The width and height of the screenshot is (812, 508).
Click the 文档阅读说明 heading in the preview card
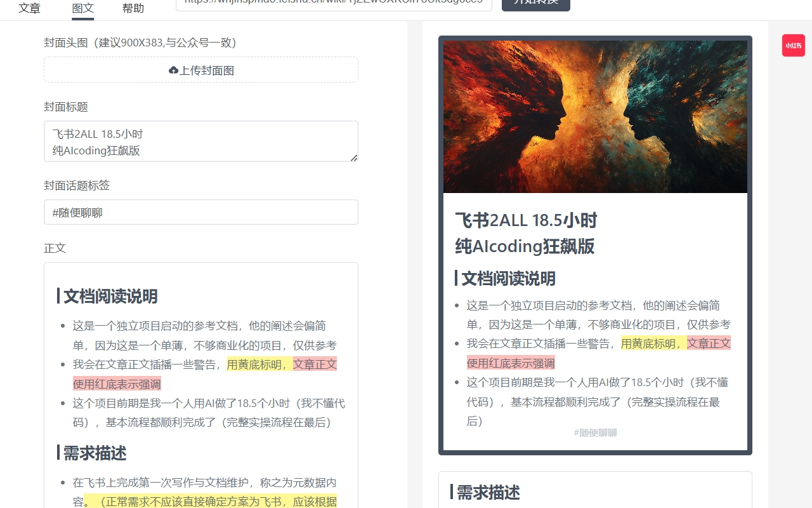[508, 278]
